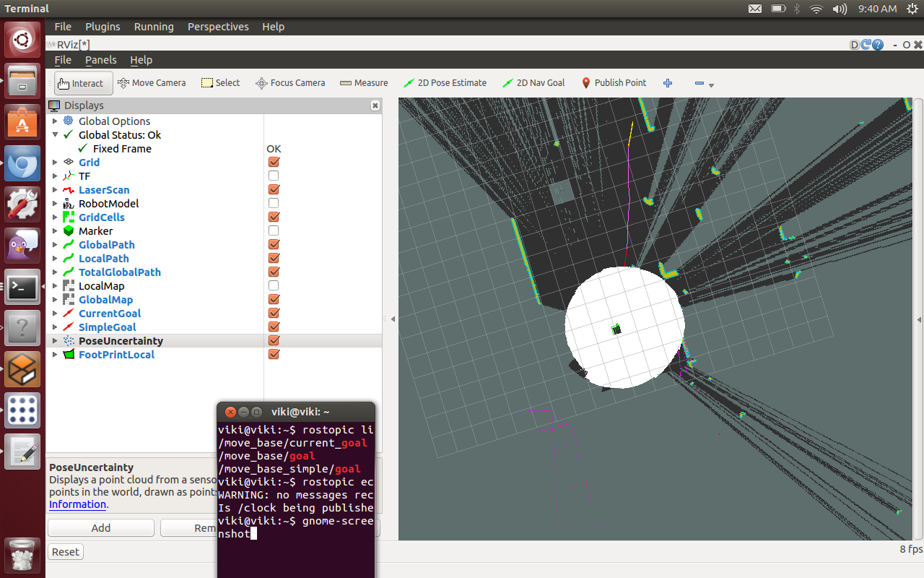Disable the GridCells display checkbox
This screenshot has height=578, width=924.
click(274, 217)
